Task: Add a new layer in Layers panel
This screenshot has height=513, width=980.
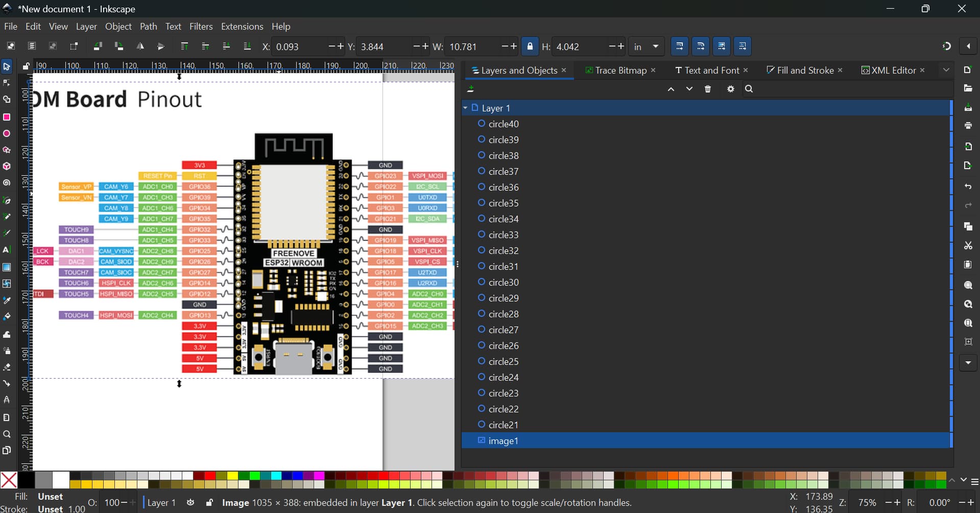Action: pyautogui.click(x=471, y=89)
